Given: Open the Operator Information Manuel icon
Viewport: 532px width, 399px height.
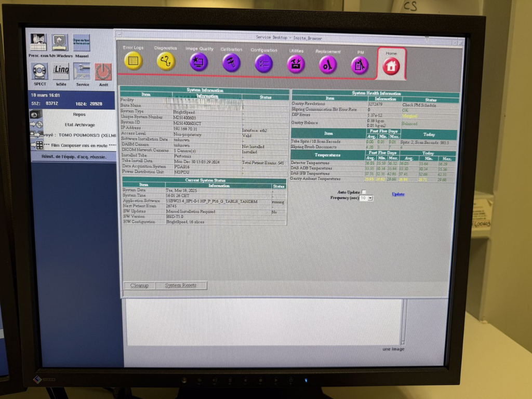Looking at the screenshot, I should click(82, 43).
